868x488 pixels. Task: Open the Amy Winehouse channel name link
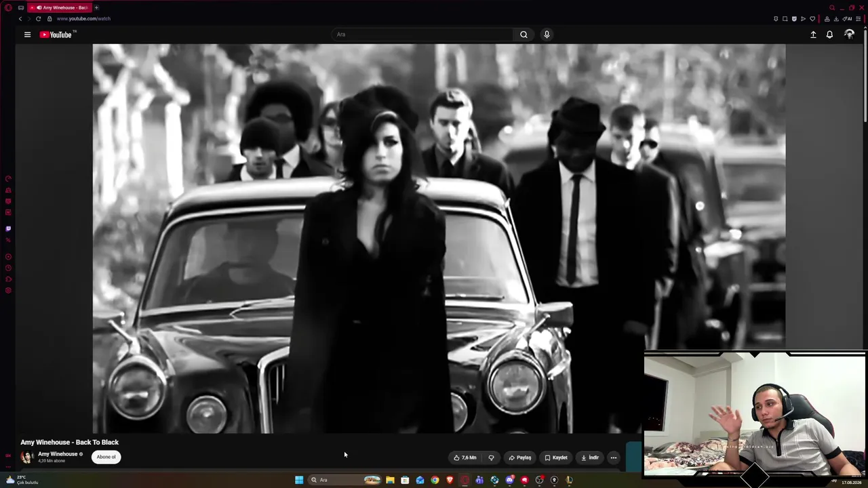(58, 454)
